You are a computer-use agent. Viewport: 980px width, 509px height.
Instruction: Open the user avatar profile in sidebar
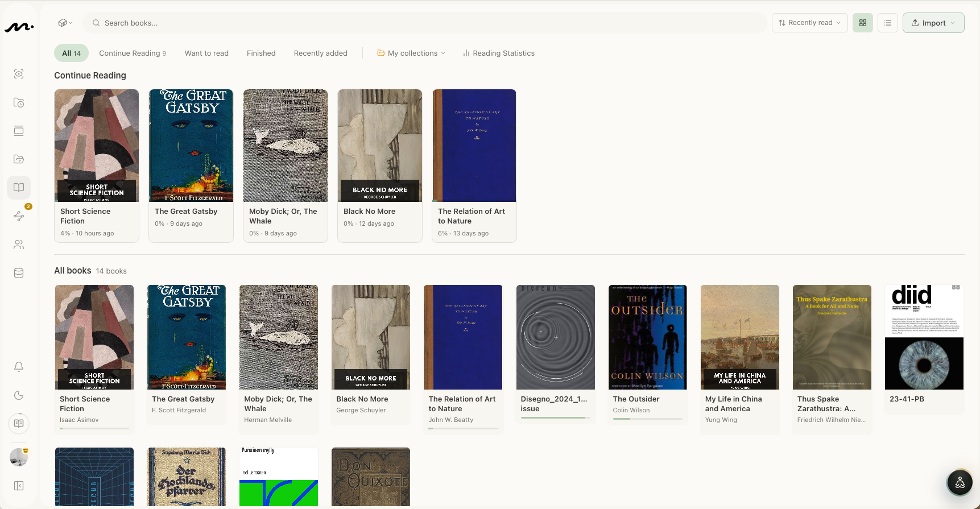pos(19,457)
